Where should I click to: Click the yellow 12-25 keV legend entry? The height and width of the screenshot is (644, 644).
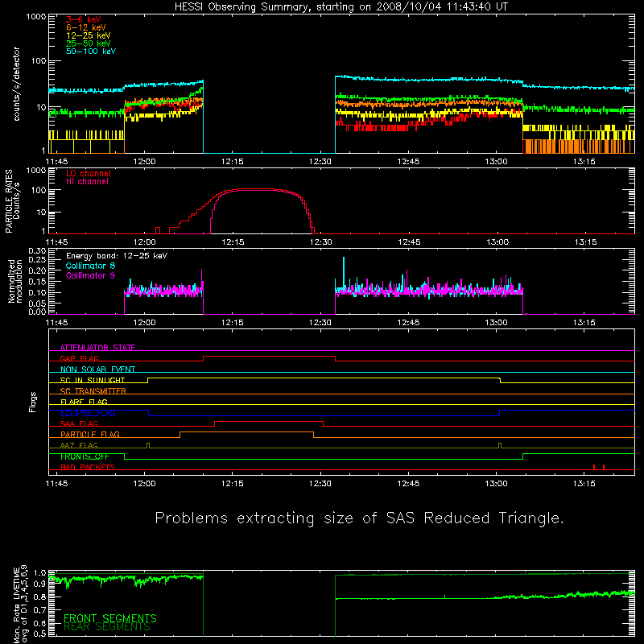pyautogui.click(x=89, y=35)
